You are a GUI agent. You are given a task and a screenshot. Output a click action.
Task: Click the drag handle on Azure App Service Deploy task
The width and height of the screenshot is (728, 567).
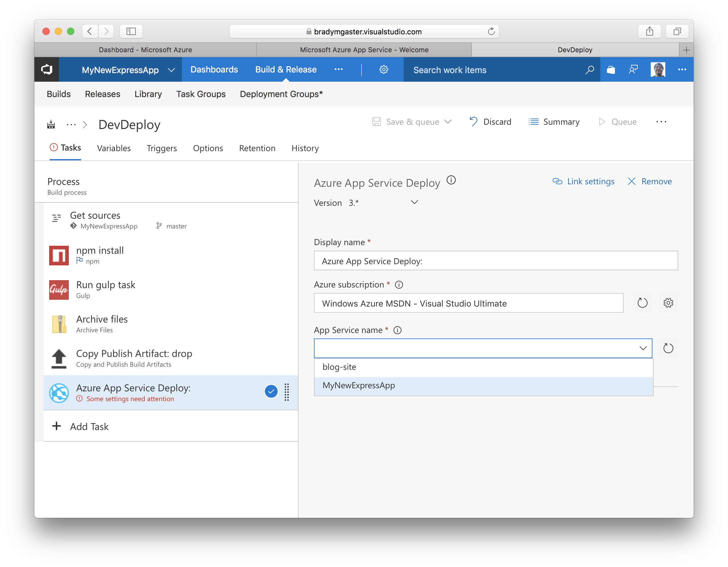click(286, 392)
